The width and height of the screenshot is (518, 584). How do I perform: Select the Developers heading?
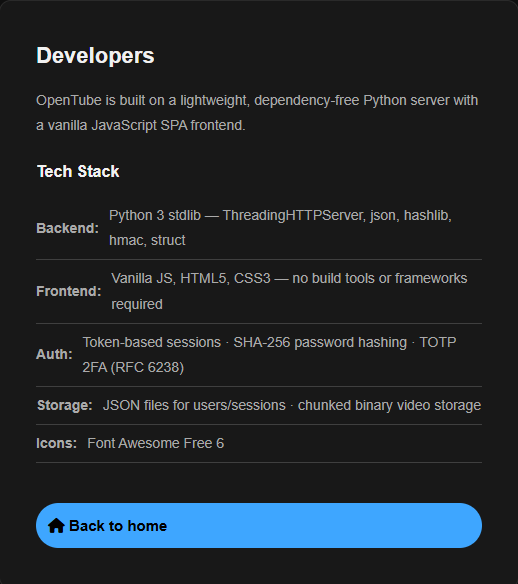95,56
